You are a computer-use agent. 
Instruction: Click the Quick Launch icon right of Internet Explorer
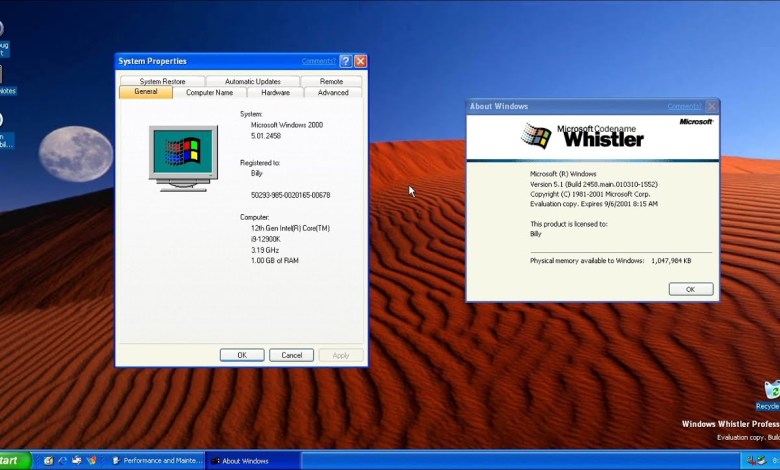click(77, 461)
